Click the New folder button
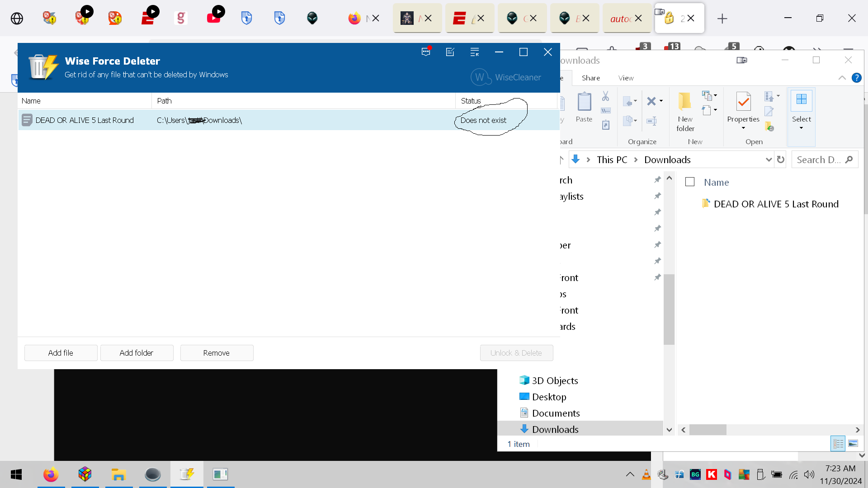Image resolution: width=868 pixels, height=488 pixels. click(x=685, y=112)
